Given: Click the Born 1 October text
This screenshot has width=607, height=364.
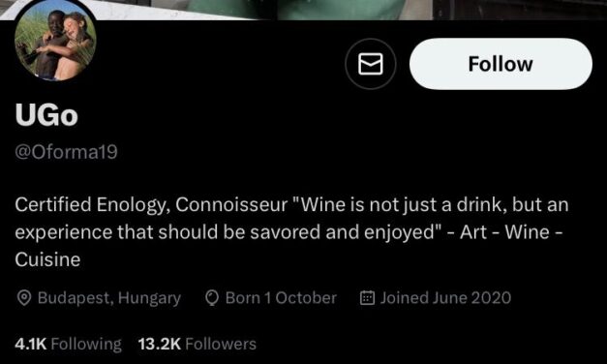Looking at the screenshot, I should [x=281, y=298].
